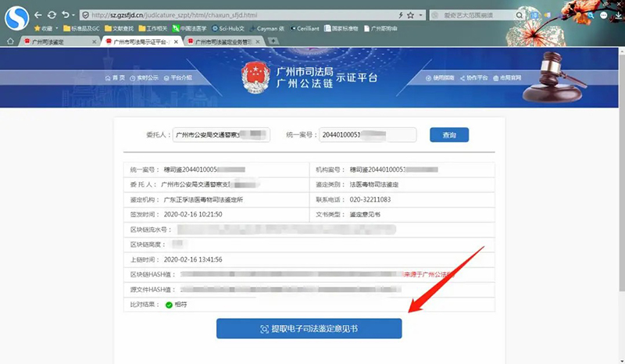
Task: Click the 鉴定意见书 document type text
Action: (x=365, y=215)
